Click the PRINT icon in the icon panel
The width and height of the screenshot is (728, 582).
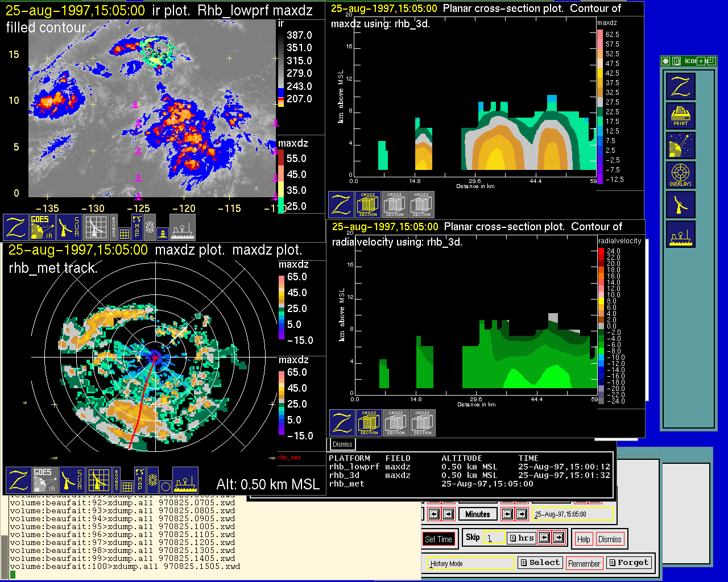[x=680, y=116]
